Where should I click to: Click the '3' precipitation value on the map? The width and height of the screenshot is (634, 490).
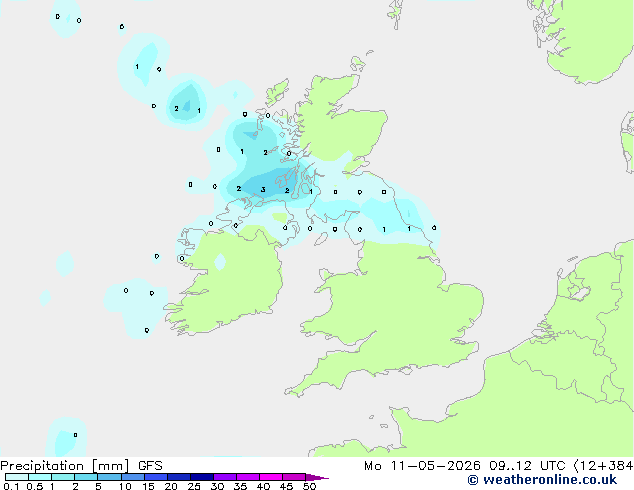click(x=263, y=190)
